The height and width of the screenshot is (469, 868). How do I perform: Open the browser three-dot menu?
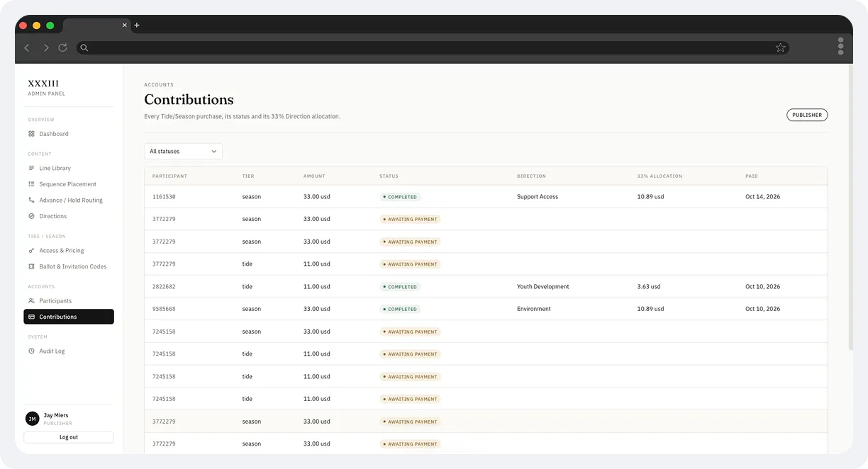(x=841, y=47)
